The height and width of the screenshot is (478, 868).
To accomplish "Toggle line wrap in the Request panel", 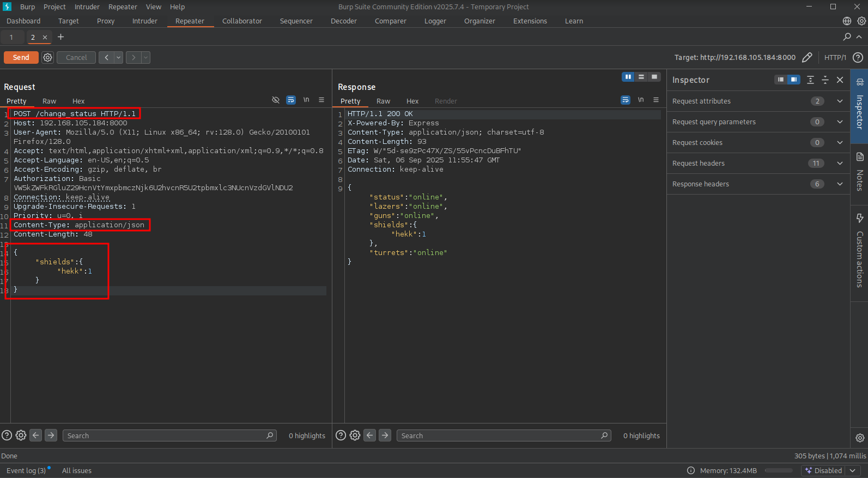I will pyautogui.click(x=291, y=100).
